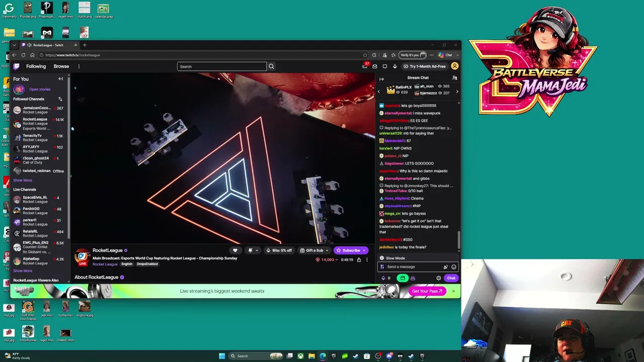Click the Twitch logo home icon

pos(17,66)
